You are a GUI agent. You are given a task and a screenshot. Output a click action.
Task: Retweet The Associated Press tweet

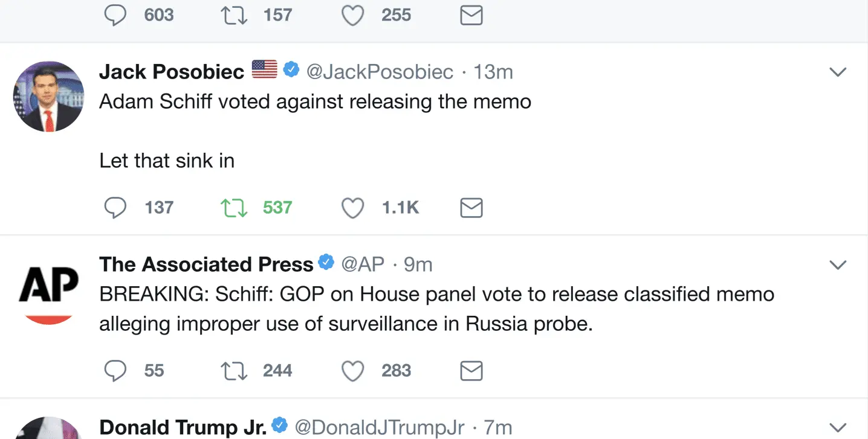(235, 371)
